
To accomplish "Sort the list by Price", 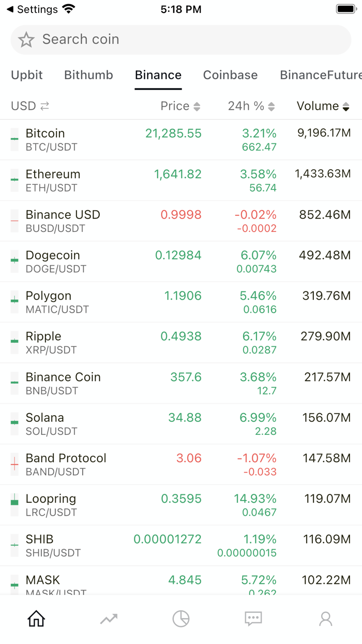I will click(x=181, y=106).
